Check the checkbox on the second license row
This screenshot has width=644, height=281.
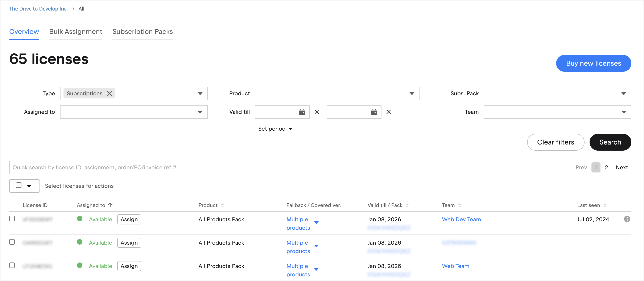pos(12,242)
